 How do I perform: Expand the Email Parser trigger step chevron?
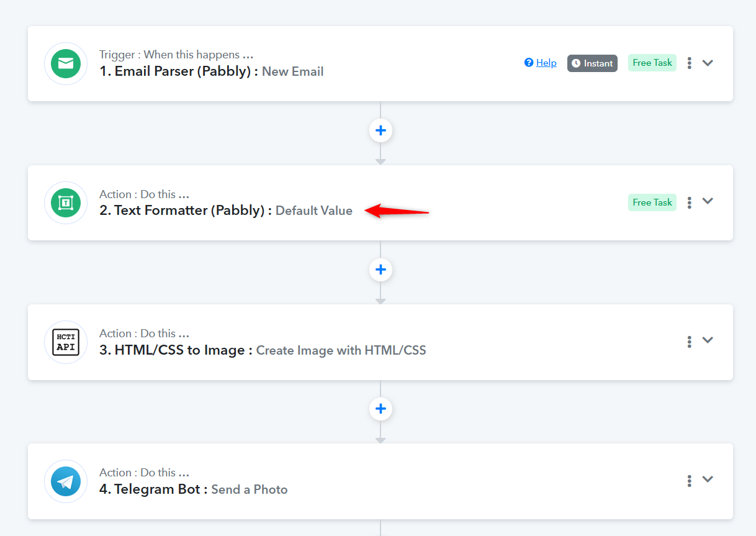708,63
